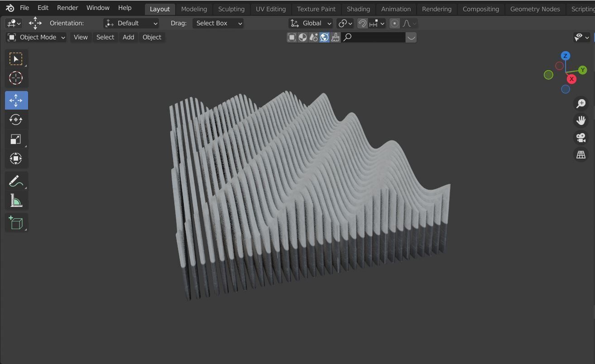Click the Blender logo menu icon
Image resolution: width=595 pixels, height=364 pixels.
point(10,8)
